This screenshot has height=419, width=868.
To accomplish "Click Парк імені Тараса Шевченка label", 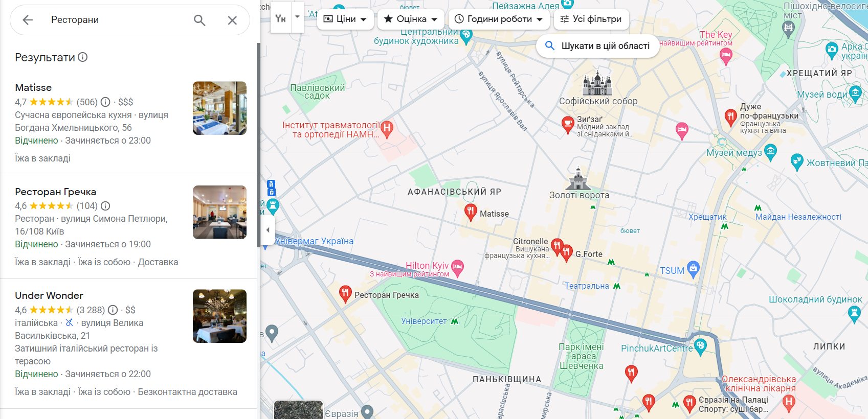I will [581, 356].
